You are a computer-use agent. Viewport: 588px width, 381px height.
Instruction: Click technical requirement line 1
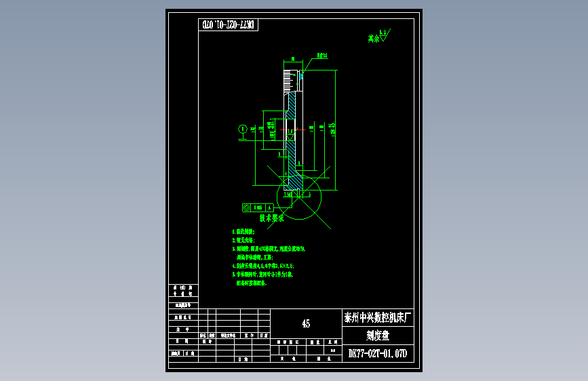pos(243,232)
